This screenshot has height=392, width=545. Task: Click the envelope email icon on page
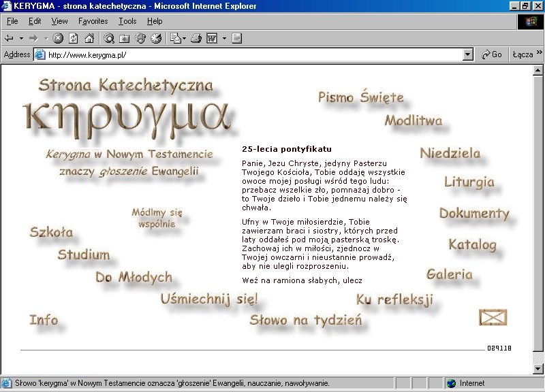click(x=493, y=317)
